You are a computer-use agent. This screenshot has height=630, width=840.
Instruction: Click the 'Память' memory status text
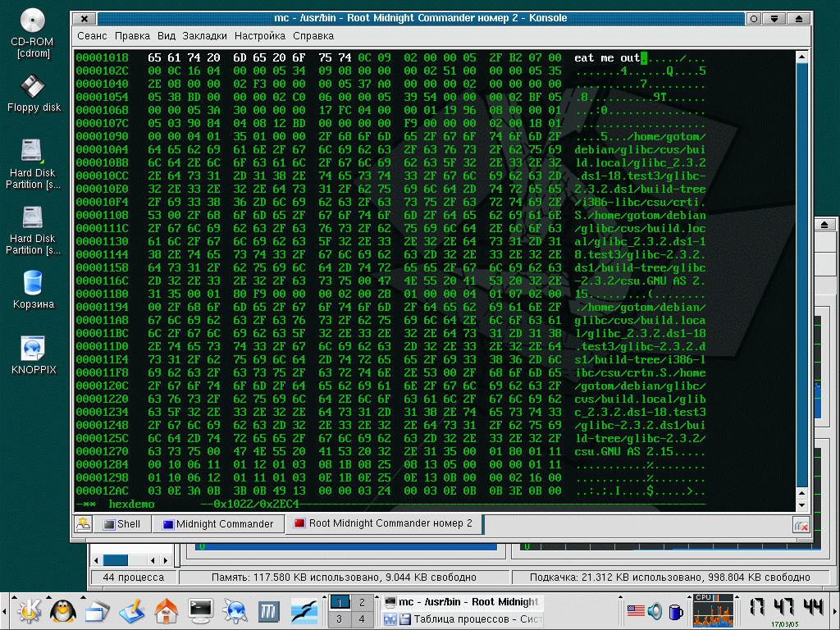coord(344,577)
